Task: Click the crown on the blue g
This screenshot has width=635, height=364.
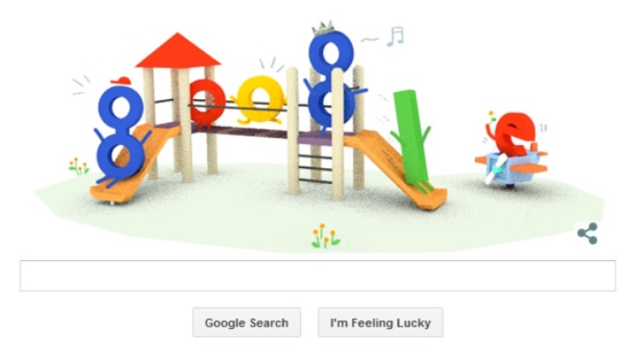Action: (323, 28)
